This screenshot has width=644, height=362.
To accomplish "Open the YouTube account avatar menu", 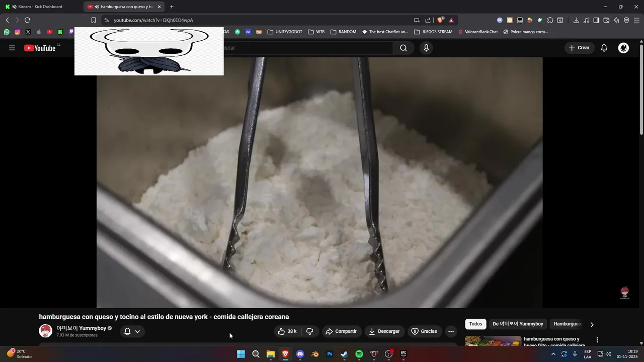I will click(623, 48).
